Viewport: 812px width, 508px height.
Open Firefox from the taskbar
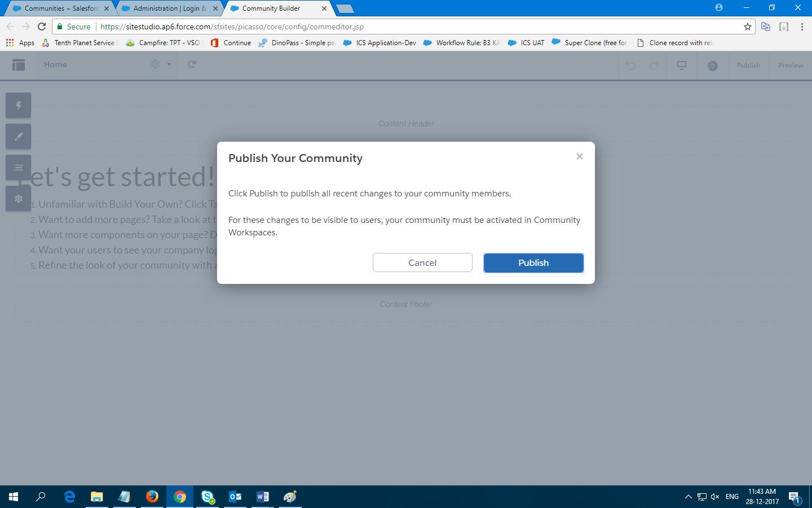pos(152,497)
